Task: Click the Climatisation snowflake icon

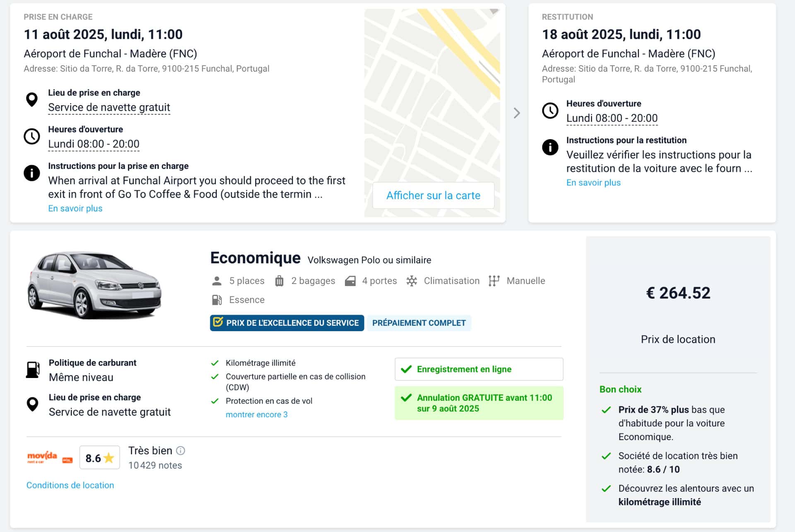Action: 412,281
